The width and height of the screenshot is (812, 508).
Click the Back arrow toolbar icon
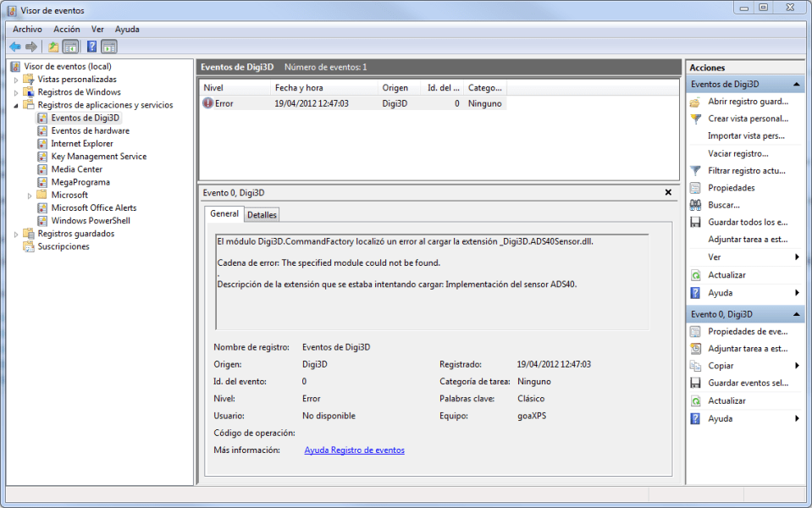pos(15,47)
